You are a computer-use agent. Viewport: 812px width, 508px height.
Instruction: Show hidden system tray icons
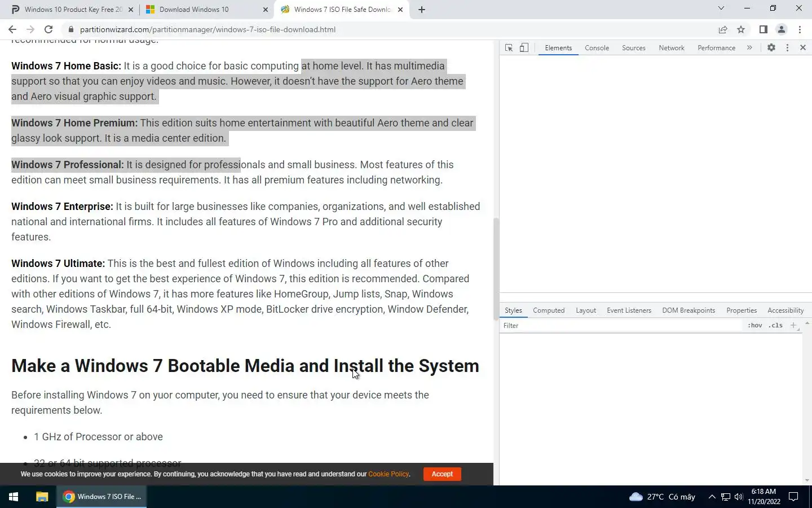click(712, 497)
